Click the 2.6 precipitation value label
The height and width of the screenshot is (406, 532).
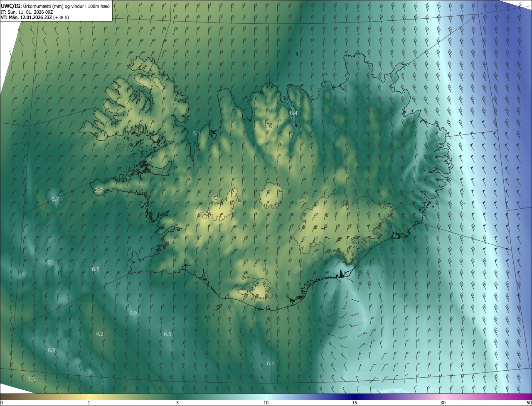tap(99, 190)
